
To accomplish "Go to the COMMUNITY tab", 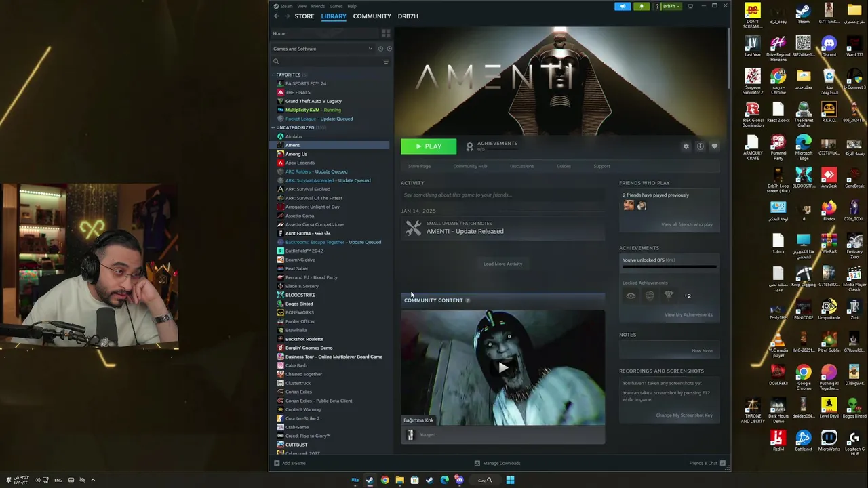I will pos(372,16).
